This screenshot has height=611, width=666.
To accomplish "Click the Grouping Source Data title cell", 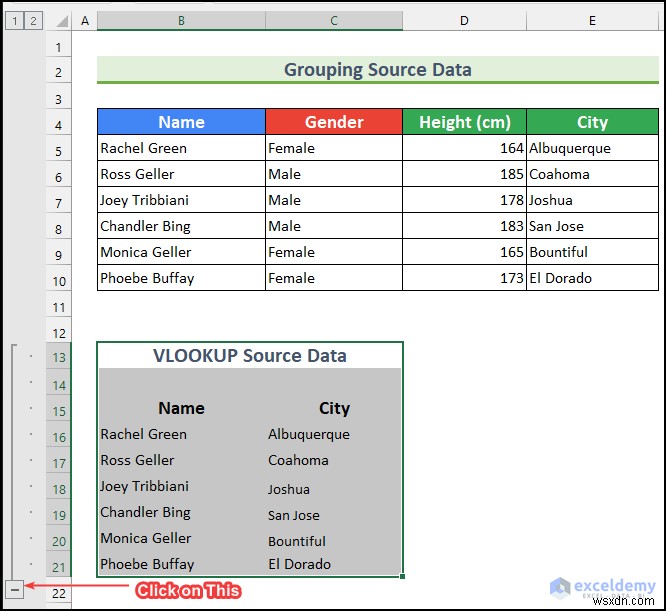I will pos(378,70).
